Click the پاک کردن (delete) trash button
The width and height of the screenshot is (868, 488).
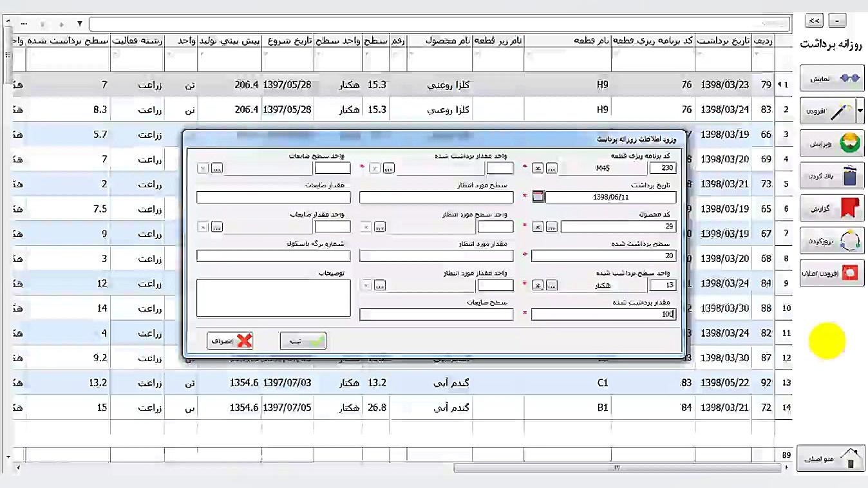click(831, 175)
